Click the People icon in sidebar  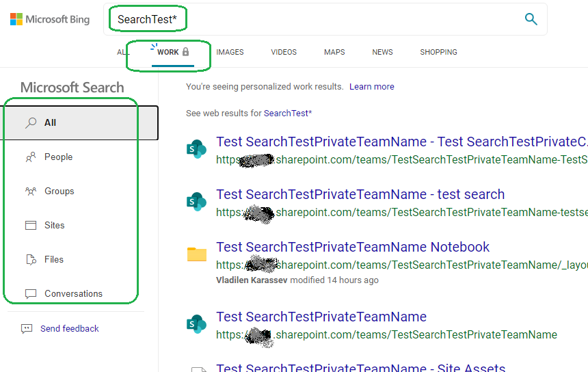31,157
